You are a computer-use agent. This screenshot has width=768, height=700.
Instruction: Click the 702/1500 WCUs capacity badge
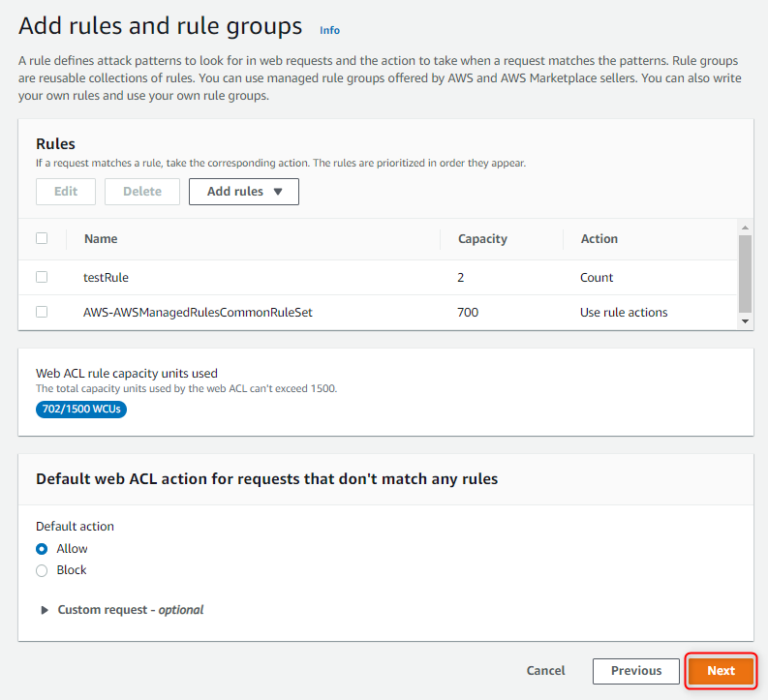[81, 409]
